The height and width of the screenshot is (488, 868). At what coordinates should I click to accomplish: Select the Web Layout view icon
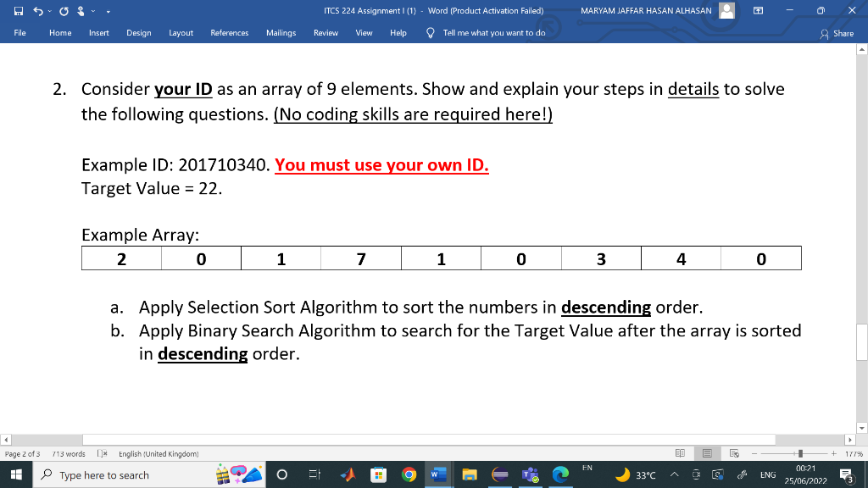point(735,452)
